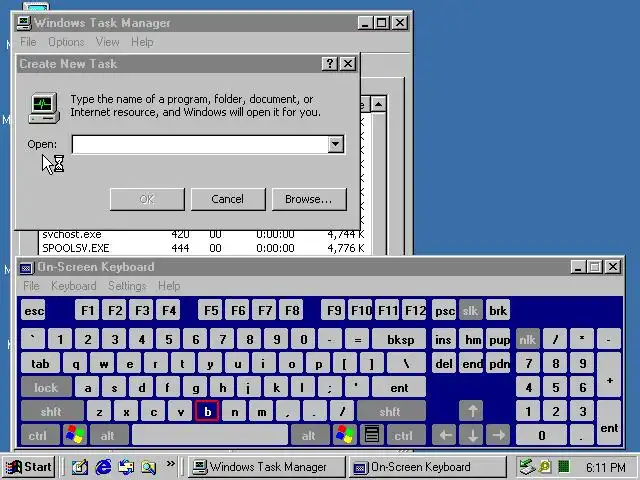
Task: Click the left arrow key
Action: (x=444, y=435)
